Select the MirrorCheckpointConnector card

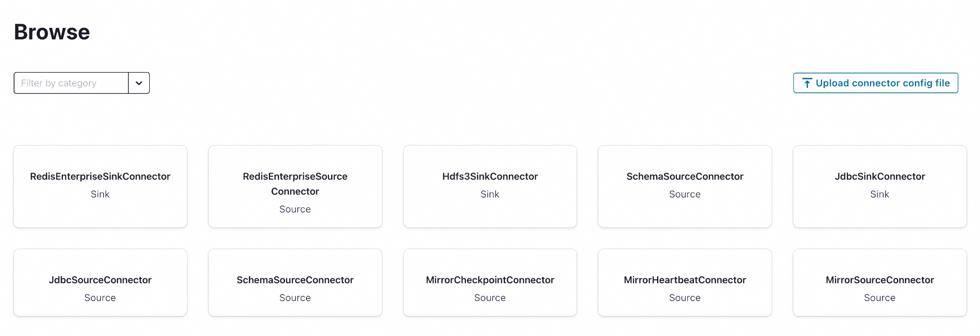(x=490, y=282)
